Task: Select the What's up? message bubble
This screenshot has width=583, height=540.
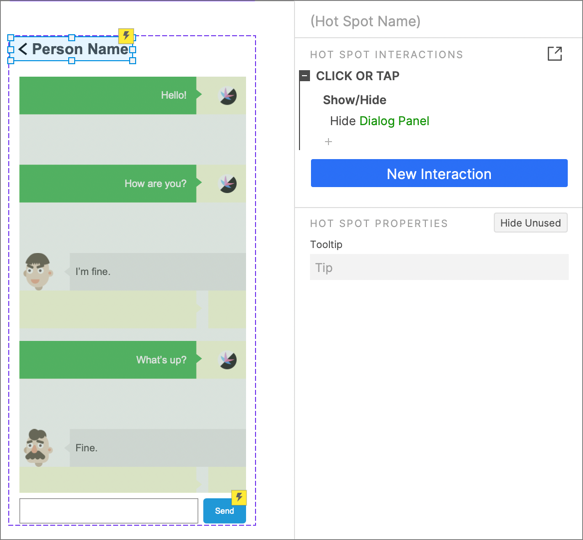Action: (x=110, y=360)
